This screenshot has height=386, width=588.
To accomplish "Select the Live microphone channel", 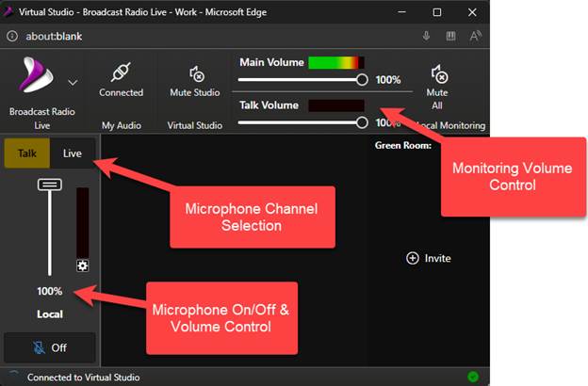I will coord(73,153).
